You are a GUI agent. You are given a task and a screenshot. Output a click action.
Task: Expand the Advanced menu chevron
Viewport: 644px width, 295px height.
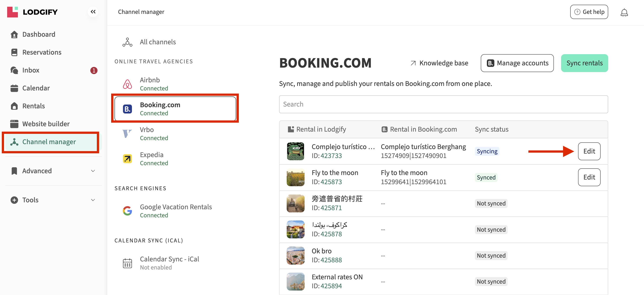pos(93,171)
